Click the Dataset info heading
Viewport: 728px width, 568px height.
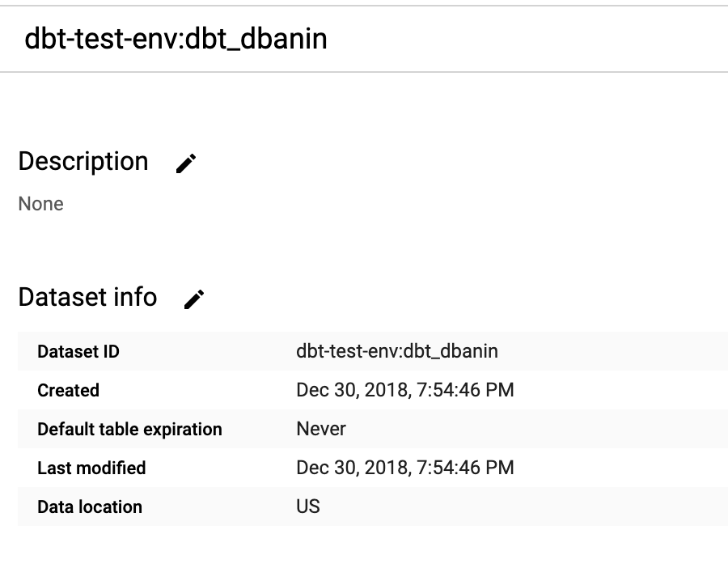87,297
